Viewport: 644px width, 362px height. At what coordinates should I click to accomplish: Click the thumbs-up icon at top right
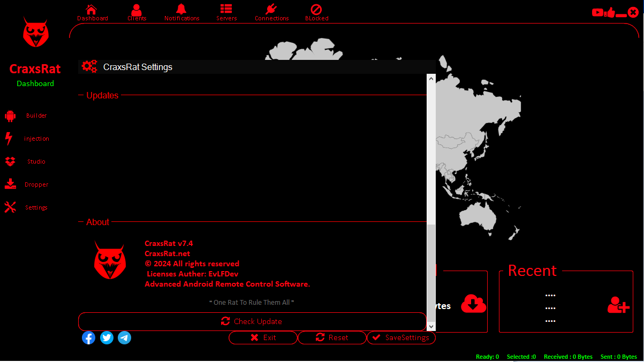[610, 12]
